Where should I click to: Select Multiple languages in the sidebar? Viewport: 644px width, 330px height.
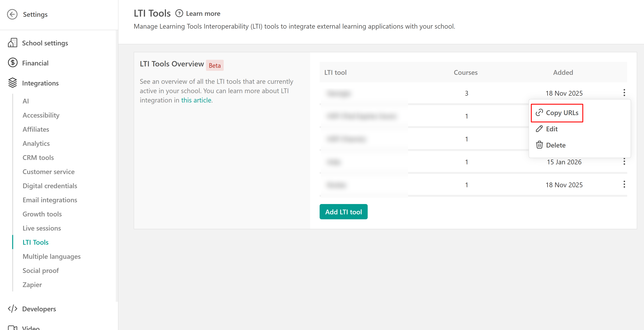(51, 257)
